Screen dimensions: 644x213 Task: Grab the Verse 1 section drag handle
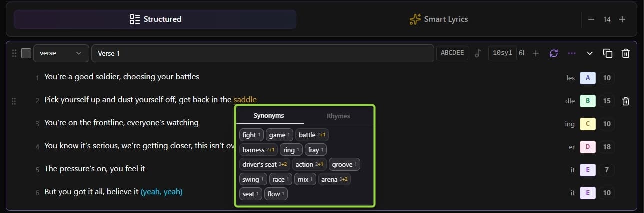[14, 53]
